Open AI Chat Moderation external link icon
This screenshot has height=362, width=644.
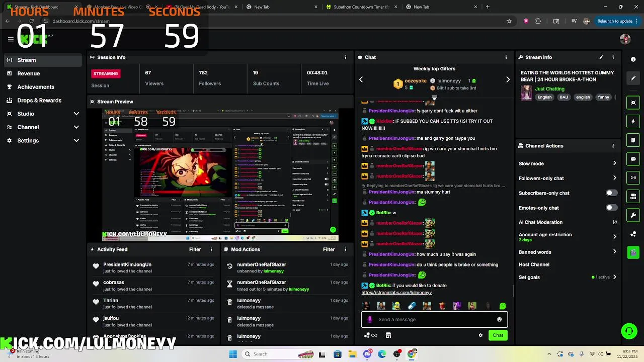coord(614,222)
